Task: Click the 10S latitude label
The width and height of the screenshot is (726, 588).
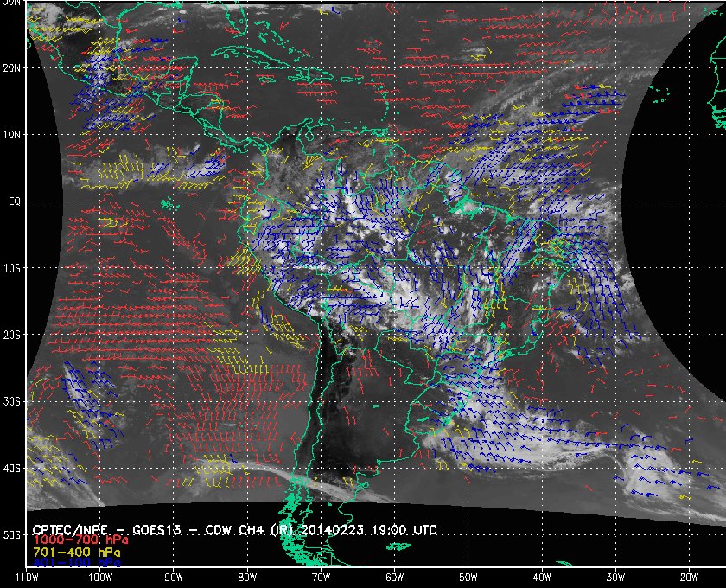Action: (x=11, y=268)
